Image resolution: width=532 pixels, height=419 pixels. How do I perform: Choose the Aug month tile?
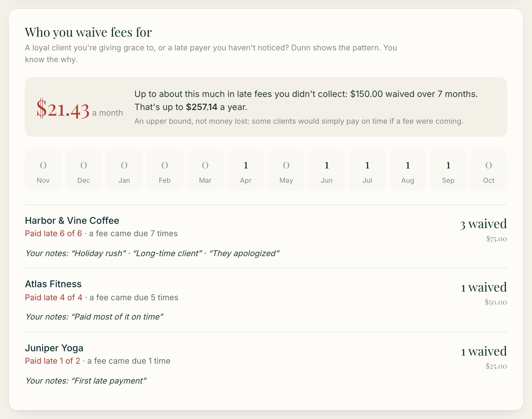[x=408, y=170]
